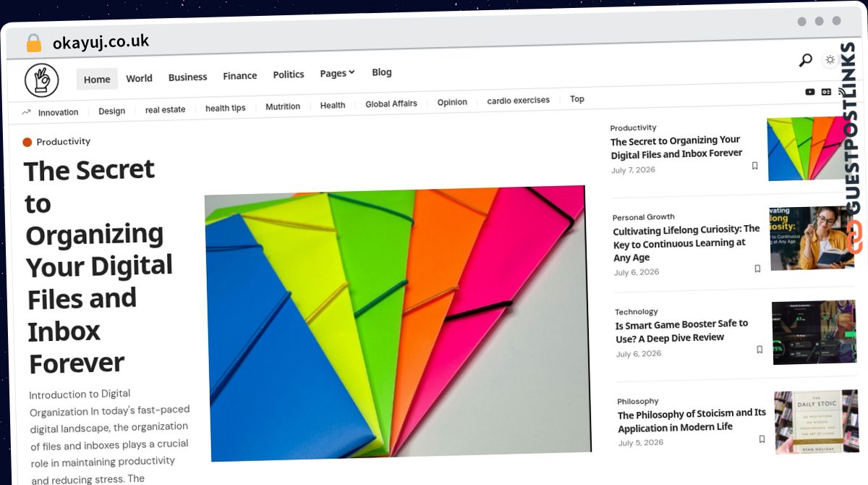Open the Business section
868x485 pixels.
(x=187, y=77)
